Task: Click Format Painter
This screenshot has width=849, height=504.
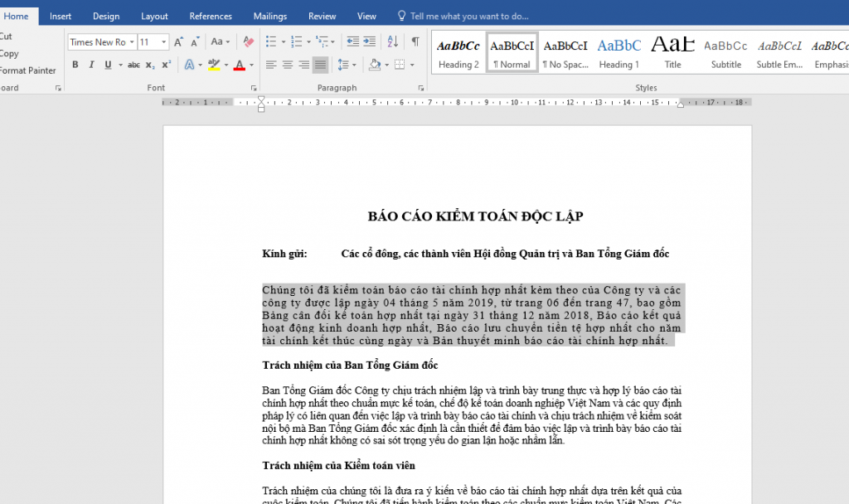Action: coord(27,70)
